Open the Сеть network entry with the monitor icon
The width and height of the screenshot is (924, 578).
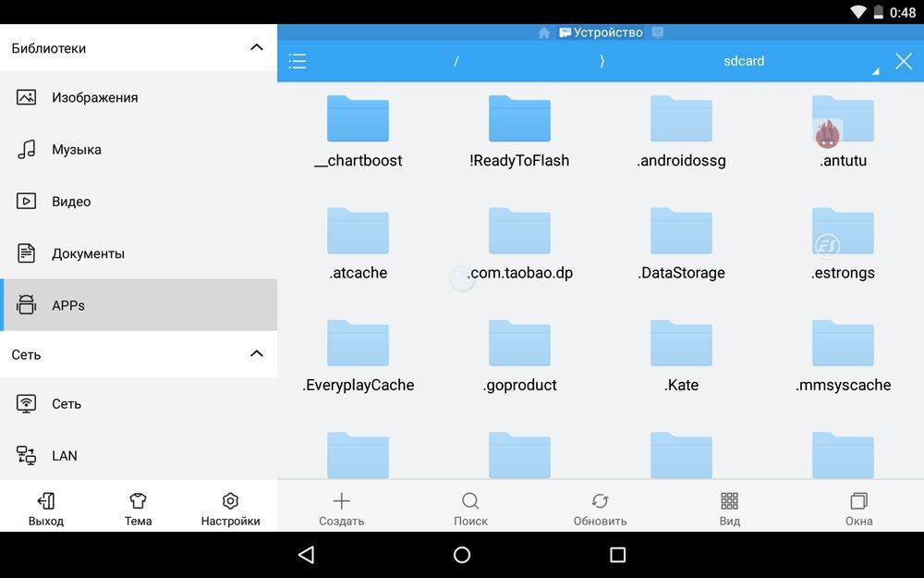pos(139,404)
